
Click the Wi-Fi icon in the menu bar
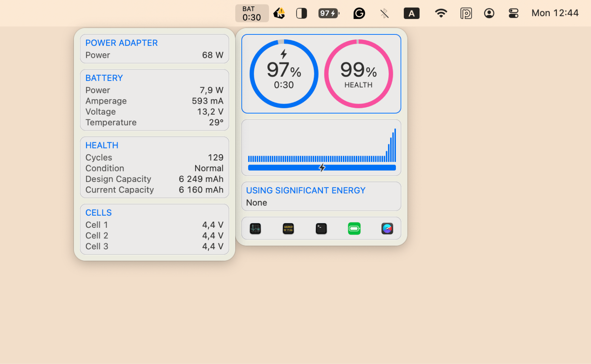(x=441, y=14)
